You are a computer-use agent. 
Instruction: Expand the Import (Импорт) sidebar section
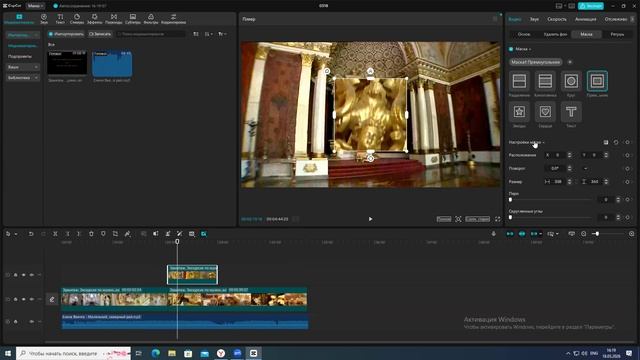23,36
